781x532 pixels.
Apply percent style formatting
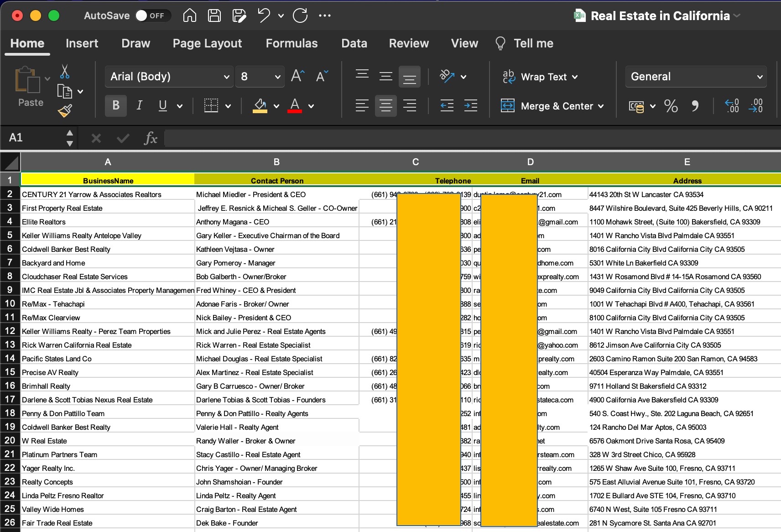(671, 106)
